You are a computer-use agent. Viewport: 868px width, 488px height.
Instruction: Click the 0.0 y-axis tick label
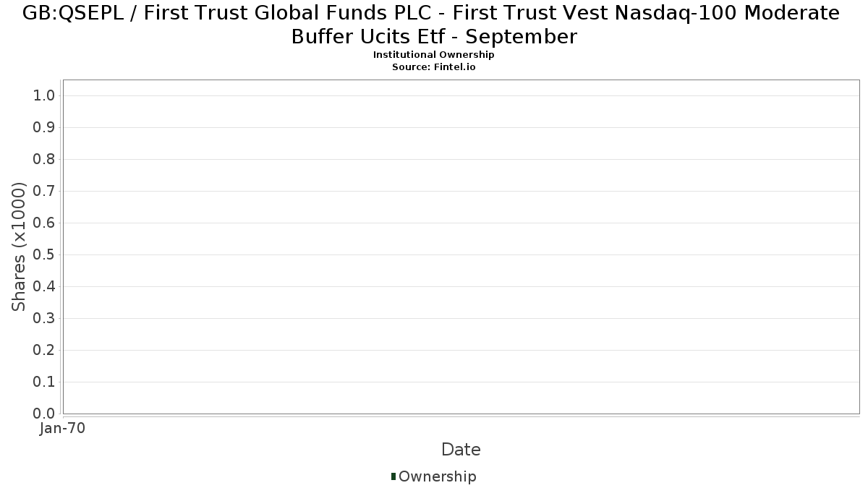point(44,414)
